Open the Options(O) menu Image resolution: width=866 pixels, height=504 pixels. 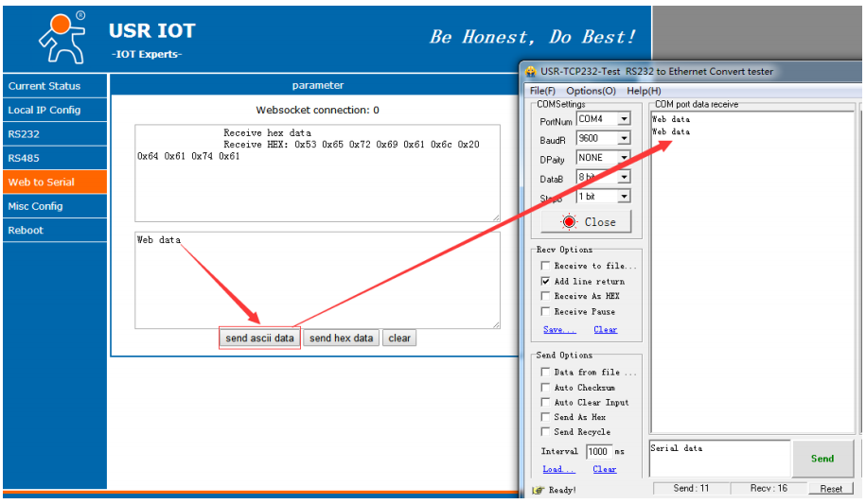click(x=591, y=91)
